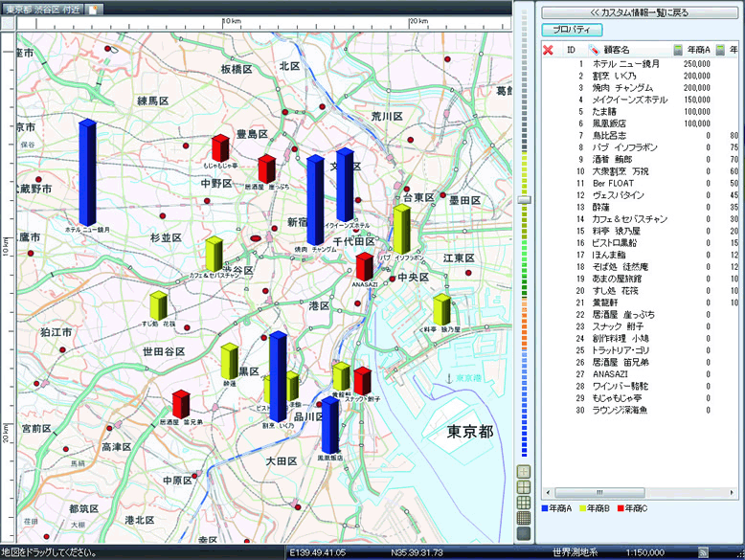
Task: Select row Bar FLOAT in list
Action: click(640, 184)
